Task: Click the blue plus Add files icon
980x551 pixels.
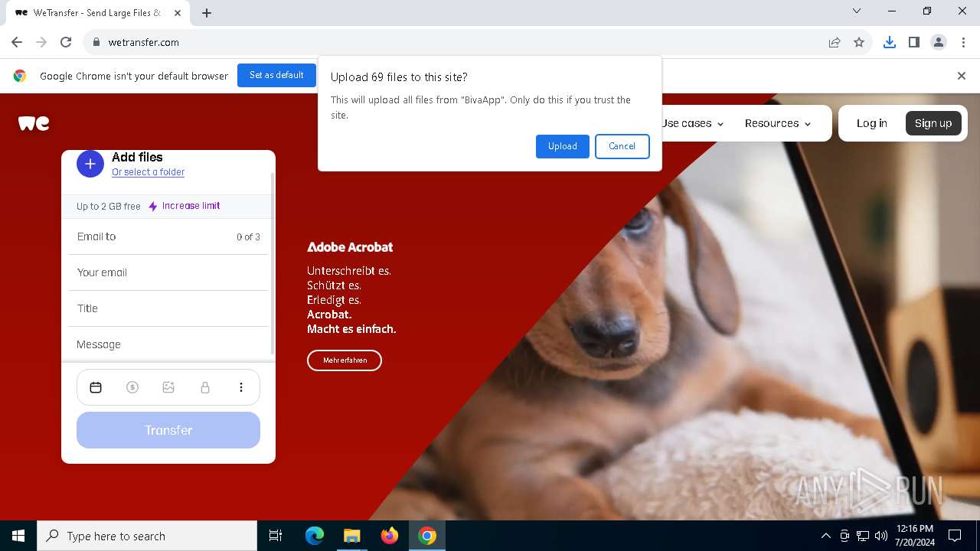Action: 90,164
